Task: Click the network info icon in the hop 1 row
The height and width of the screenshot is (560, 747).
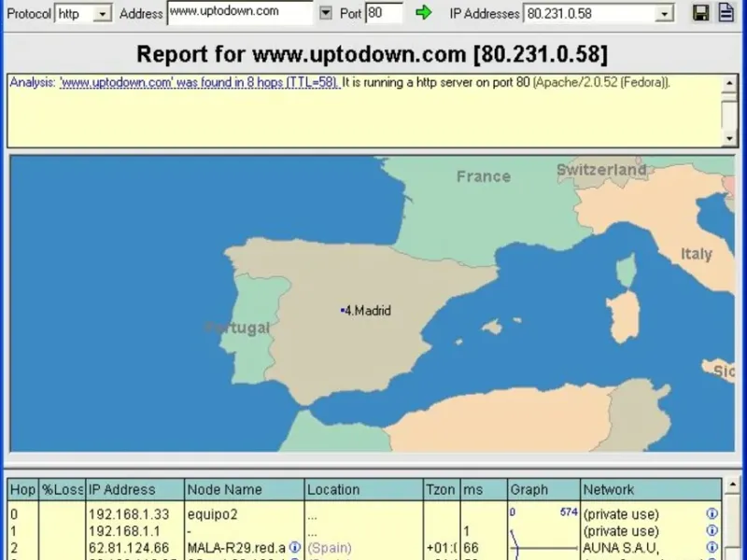Action: point(712,530)
